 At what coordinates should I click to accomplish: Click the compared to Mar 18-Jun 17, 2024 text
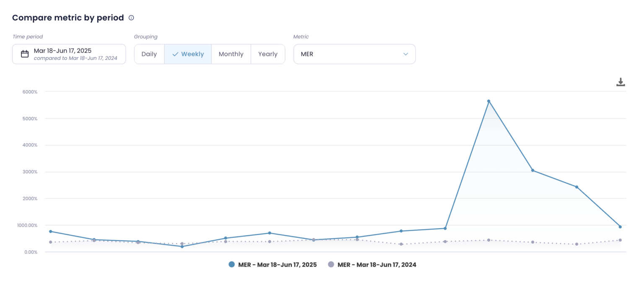(x=75, y=58)
